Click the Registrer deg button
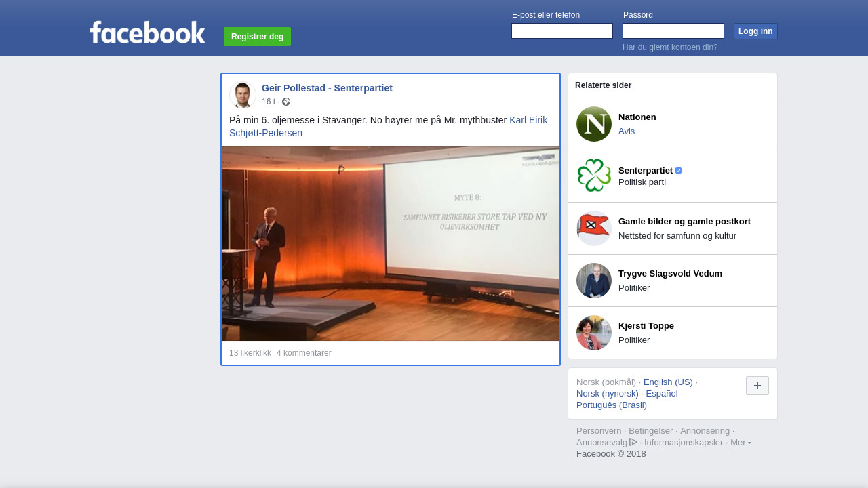 tap(257, 37)
